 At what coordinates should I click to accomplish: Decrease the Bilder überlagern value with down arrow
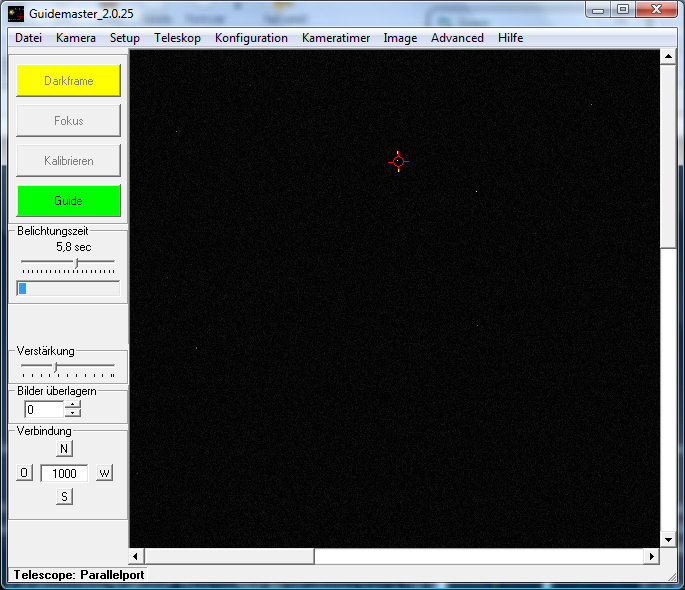pyautogui.click(x=73, y=413)
